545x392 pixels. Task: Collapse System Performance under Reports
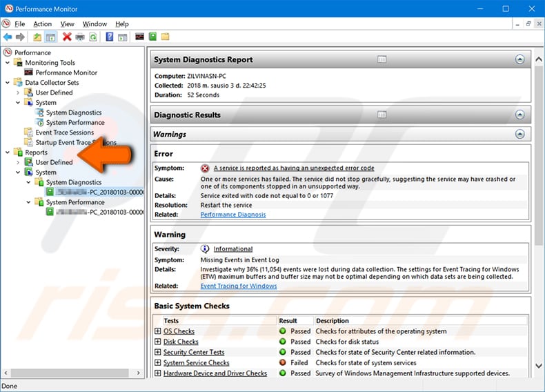[28, 202]
